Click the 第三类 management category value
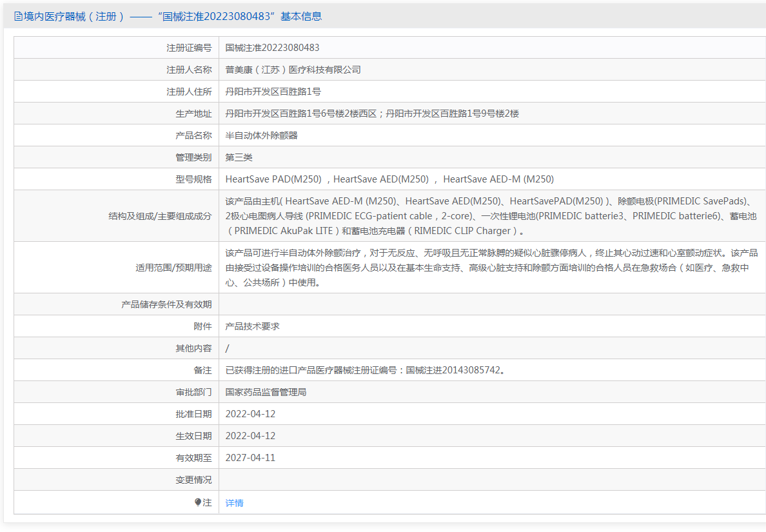This screenshot has height=532, width=766. point(239,157)
